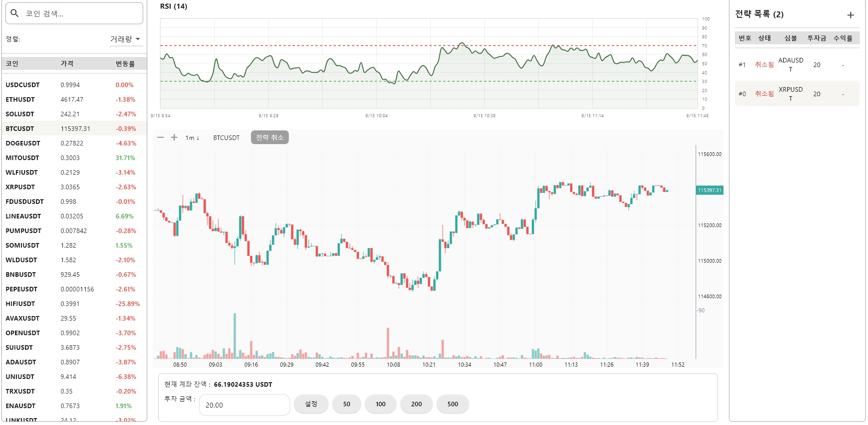
Task: Click the 수익률 column header
Action: coord(842,38)
